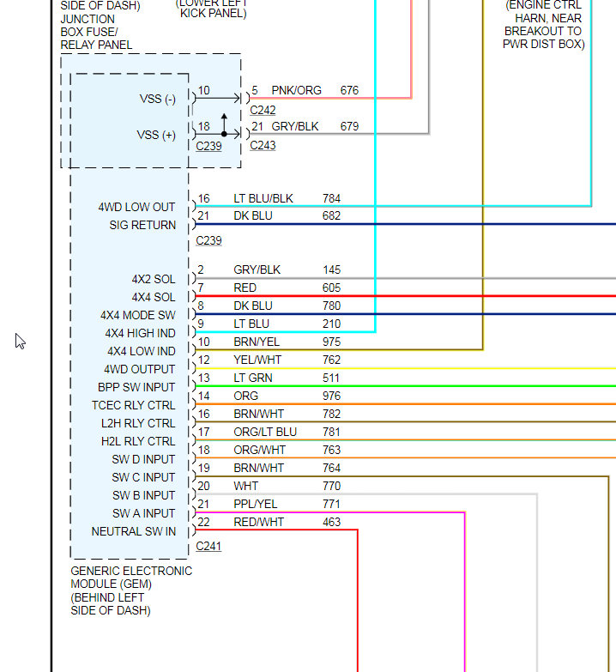Click DK BLU label on circuit 682
This screenshot has height=672, width=616.
253,215
